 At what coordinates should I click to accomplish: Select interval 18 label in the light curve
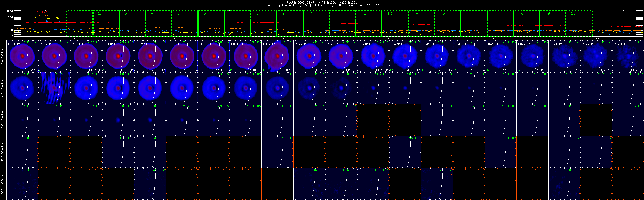(x=521, y=13)
